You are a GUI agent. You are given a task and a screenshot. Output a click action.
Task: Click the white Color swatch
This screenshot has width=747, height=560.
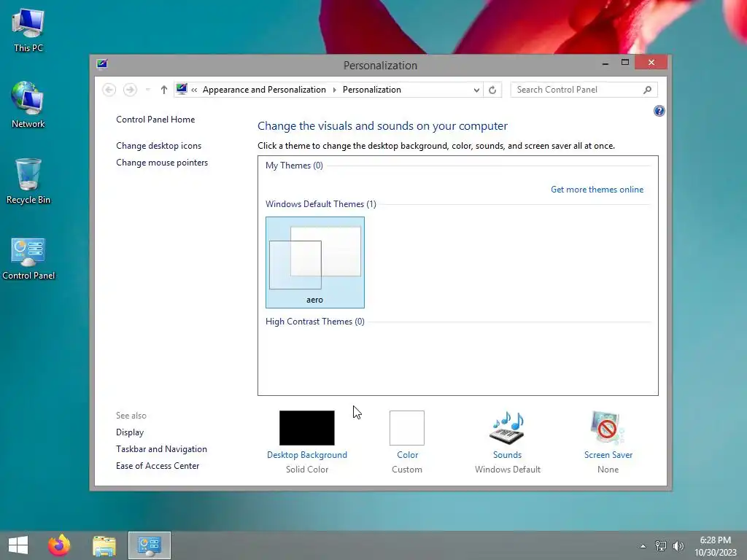pos(407,427)
